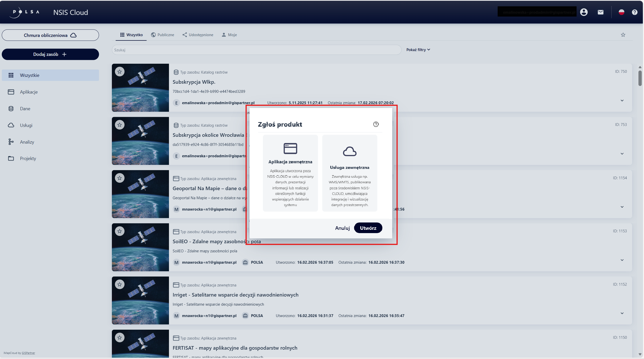Open the user account profile icon
This screenshot has width=644, height=359.
pos(584,12)
